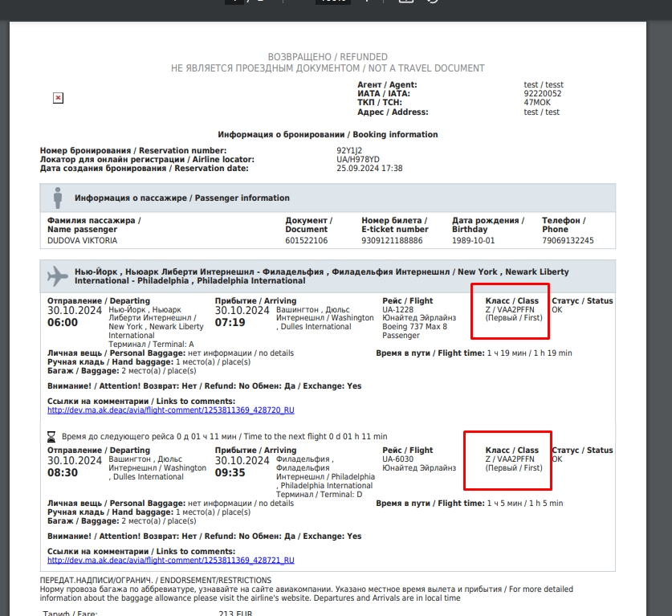
Task: Select birthday value 1989-10-01
Action: point(473,240)
